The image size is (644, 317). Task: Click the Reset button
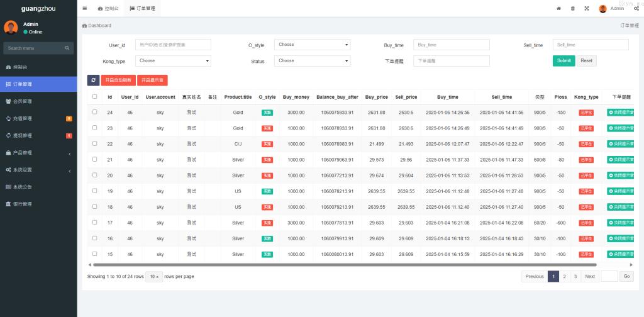586,61
